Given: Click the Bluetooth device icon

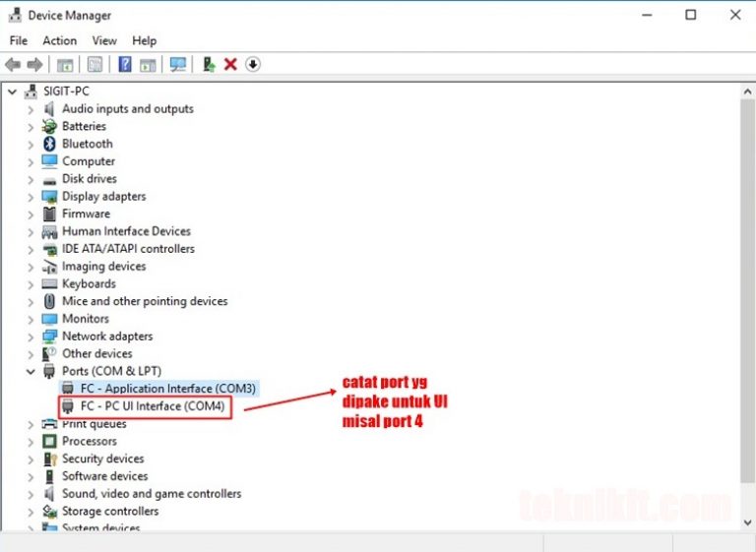Looking at the screenshot, I should click(x=49, y=144).
